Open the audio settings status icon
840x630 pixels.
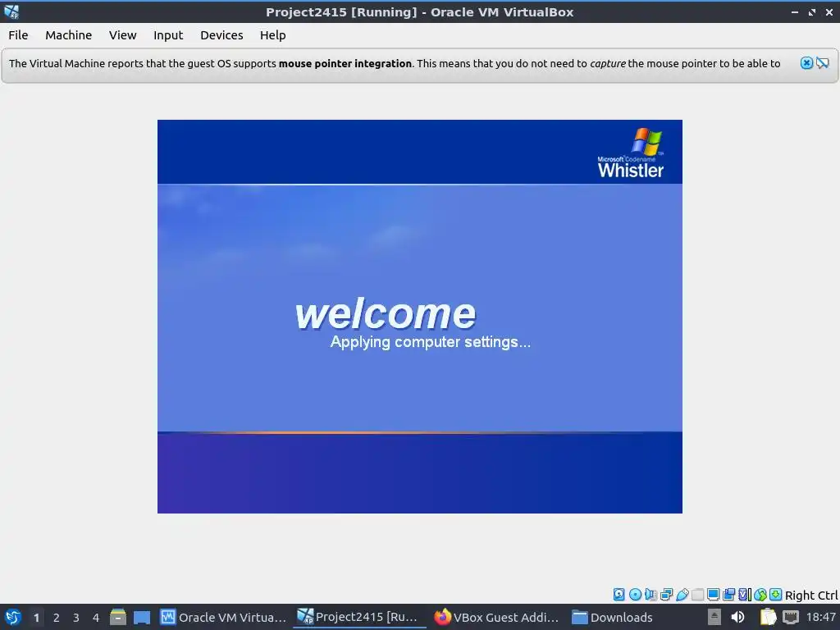click(x=651, y=594)
